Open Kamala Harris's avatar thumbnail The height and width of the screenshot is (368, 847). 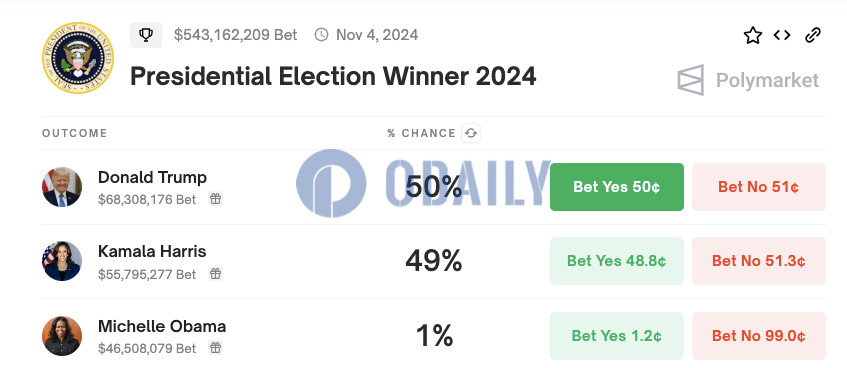pos(62,261)
